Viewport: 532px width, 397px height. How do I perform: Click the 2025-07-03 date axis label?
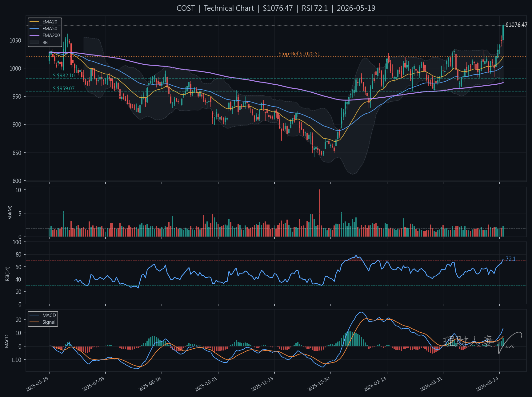[94, 384]
